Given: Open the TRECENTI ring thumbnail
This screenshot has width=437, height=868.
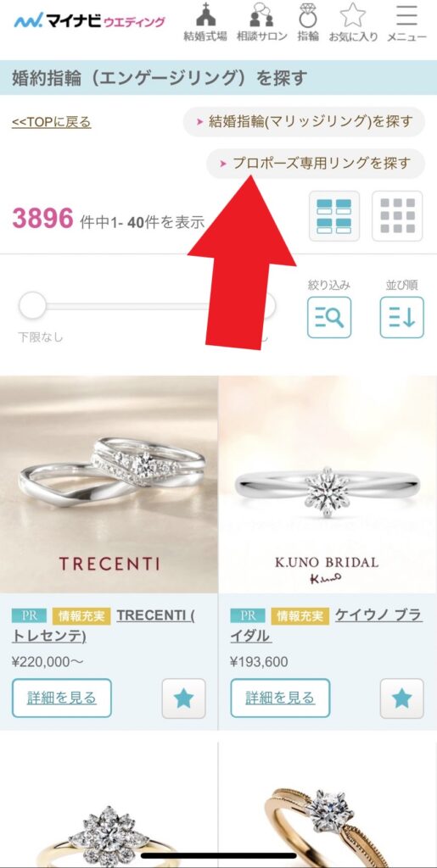Looking at the screenshot, I should coord(109,484).
